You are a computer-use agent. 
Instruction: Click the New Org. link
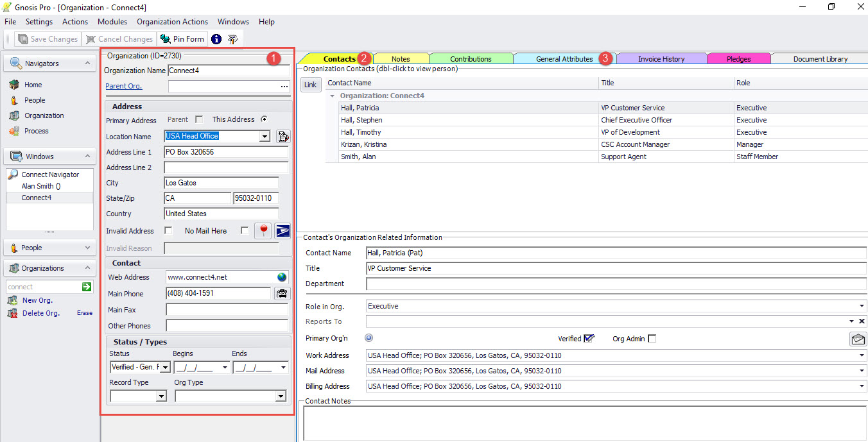point(37,300)
